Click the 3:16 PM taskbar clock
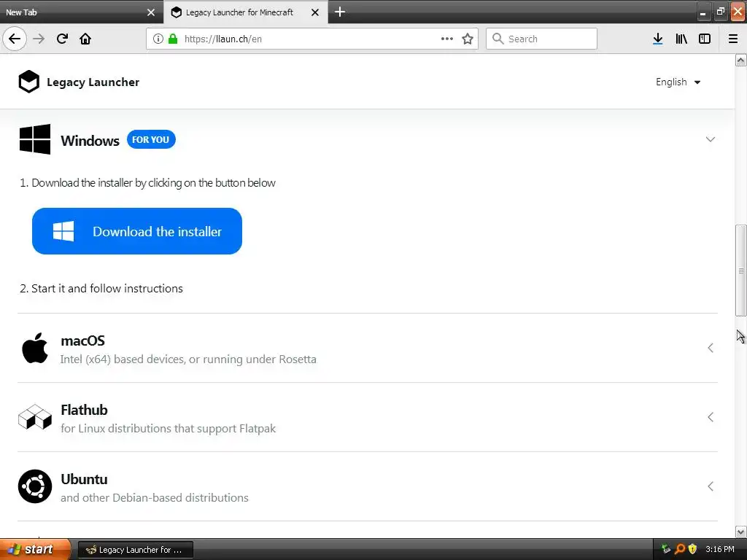The height and width of the screenshot is (560, 747). pyautogui.click(x=720, y=549)
